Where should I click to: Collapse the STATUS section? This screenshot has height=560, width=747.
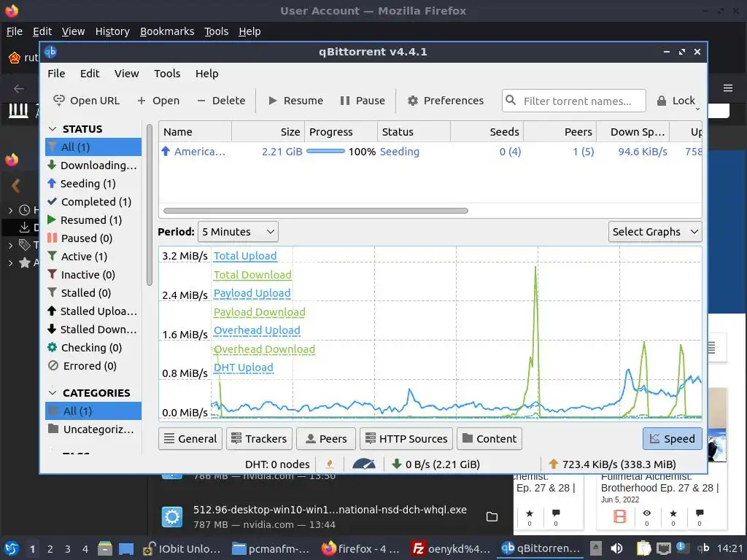pos(53,129)
